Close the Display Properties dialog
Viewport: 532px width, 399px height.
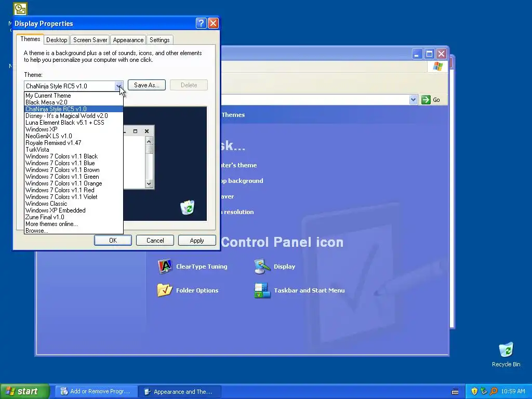[x=213, y=23]
